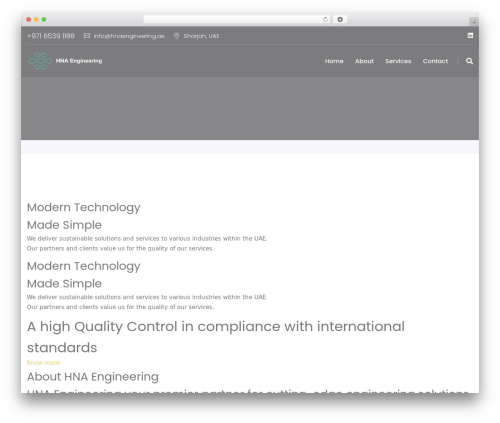The width and height of the screenshot is (500, 423).
Task: Click the second Made Simple heading
Action: pyautogui.click(x=64, y=284)
